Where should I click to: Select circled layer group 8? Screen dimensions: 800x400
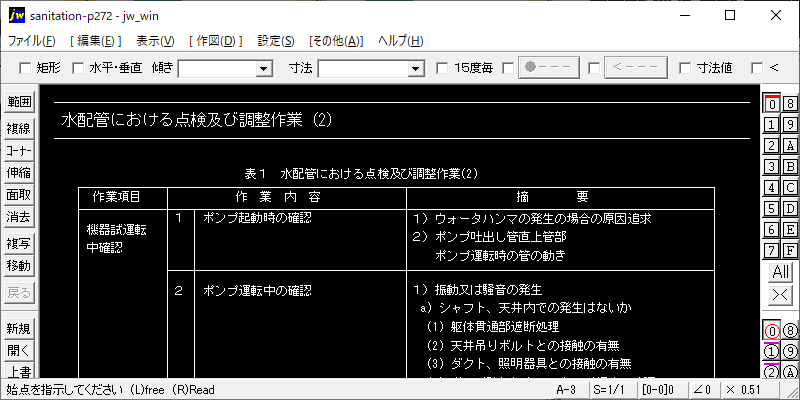790,331
